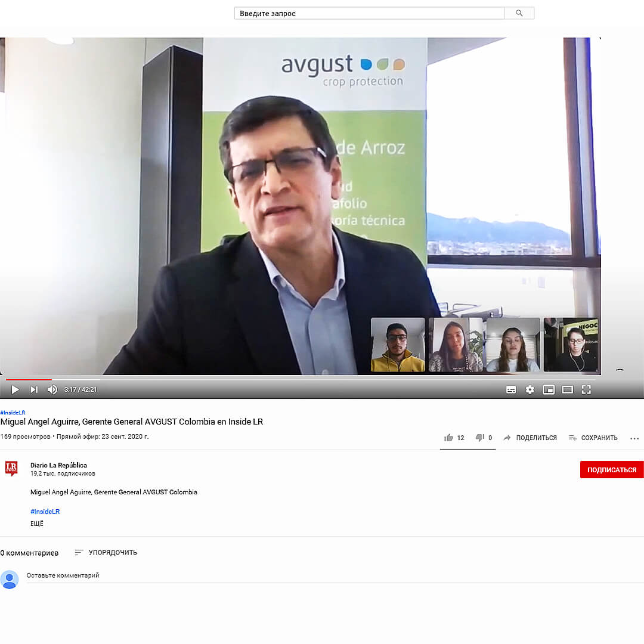
Task: Click the '19,2 тыс. подписчиков' subscriber count
Action: 63,473
